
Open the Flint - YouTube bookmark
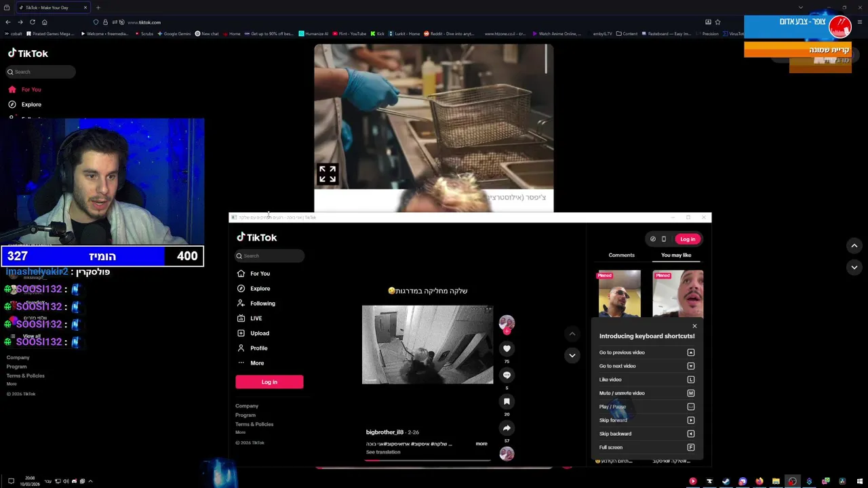[x=349, y=34]
